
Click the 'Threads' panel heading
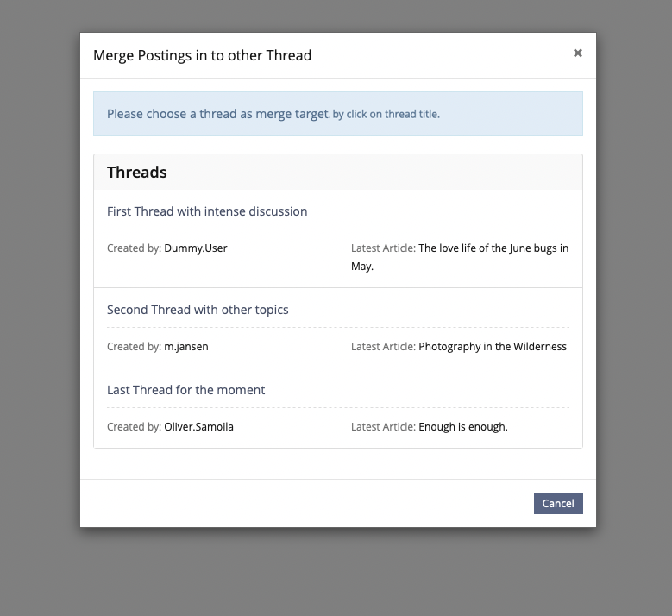pyautogui.click(x=137, y=173)
